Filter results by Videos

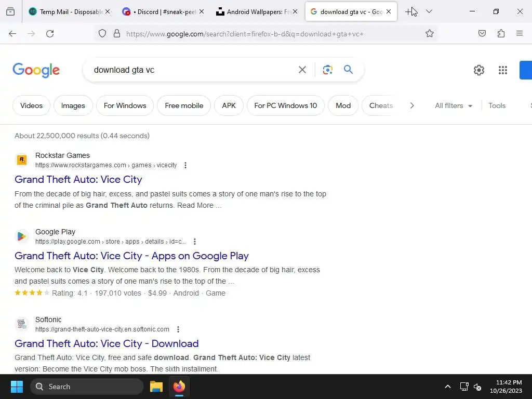tap(31, 105)
